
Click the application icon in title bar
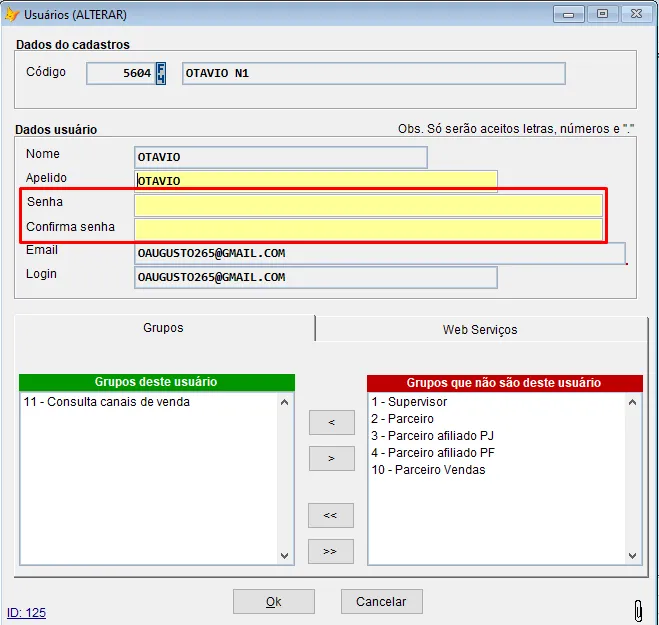pos(12,14)
